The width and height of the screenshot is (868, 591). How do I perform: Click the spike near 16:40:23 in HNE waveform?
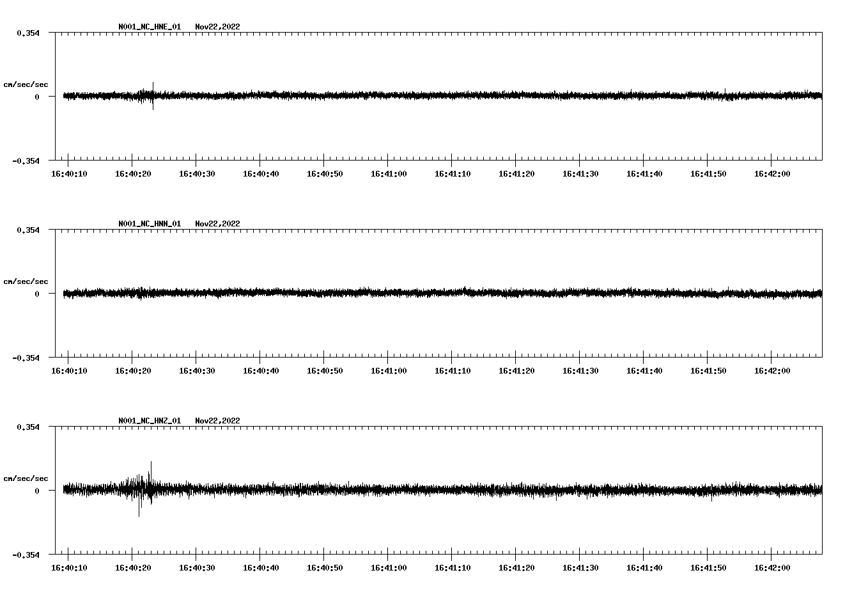pos(153,96)
